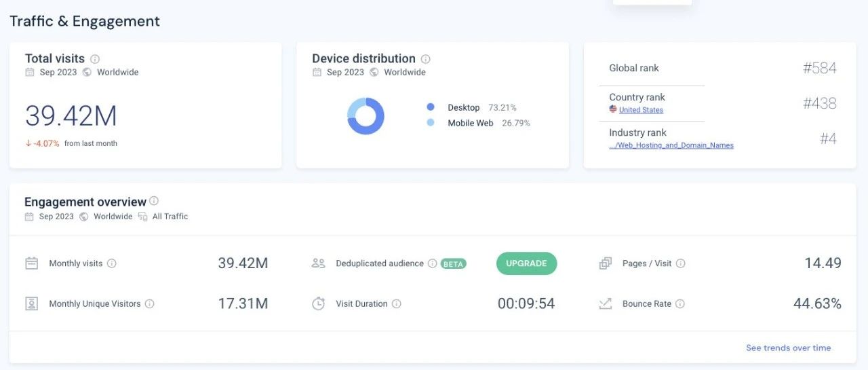Image resolution: width=868 pixels, height=370 pixels.
Task: Click info icon next to Monthly Unique Visitors
Action: [x=150, y=304]
